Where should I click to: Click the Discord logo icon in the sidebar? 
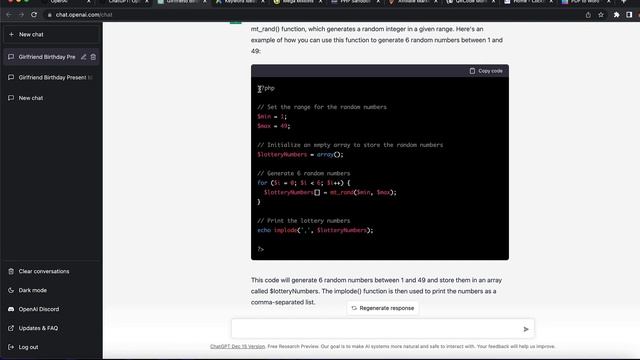(11, 309)
